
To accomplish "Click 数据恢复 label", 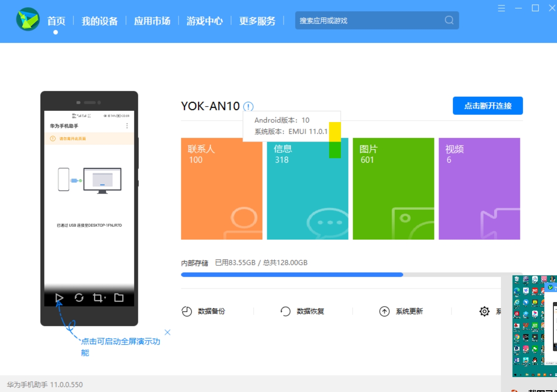I will tap(310, 312).
